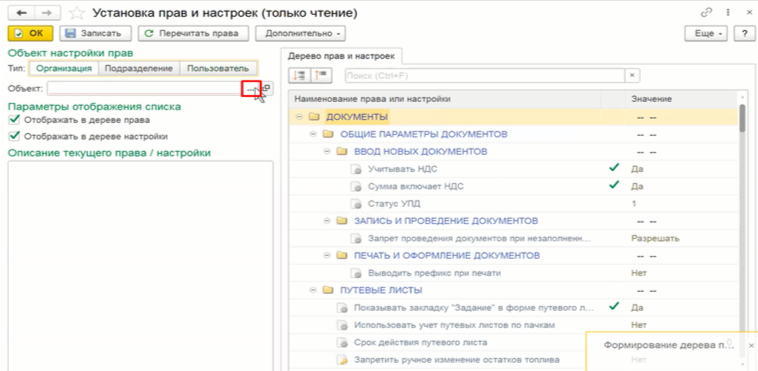The height and width of the screenshot is (371, 758).
Task: Go back with the left arrow button
Action: pos(21,13)
